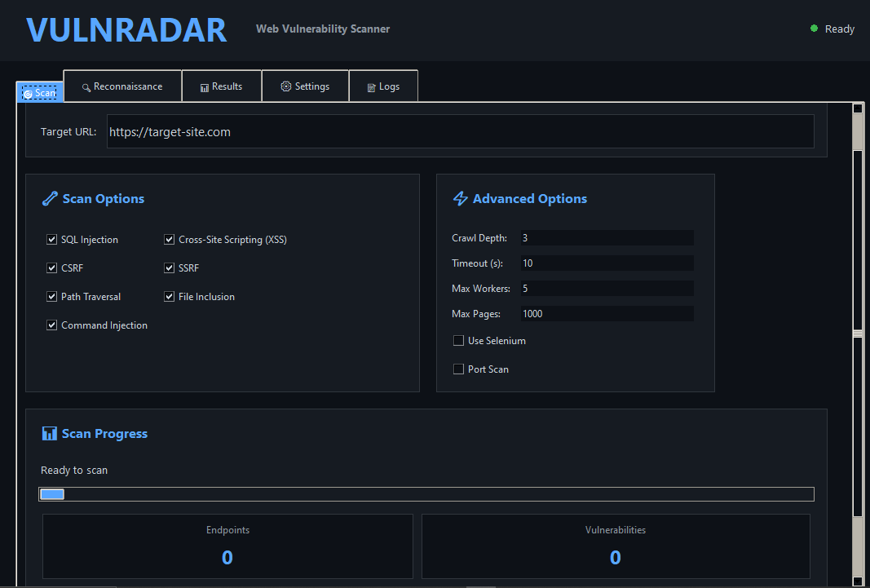Click the Ready status text

840,29
